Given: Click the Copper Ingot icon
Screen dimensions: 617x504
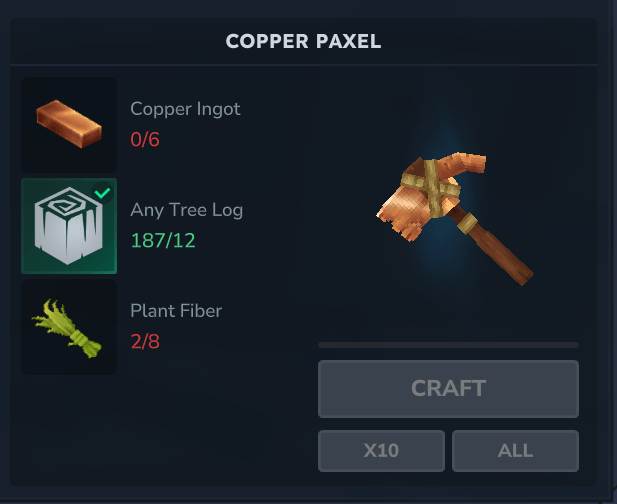Looking at the screenshot, I should pyautogui.click(x=69, y=124).
